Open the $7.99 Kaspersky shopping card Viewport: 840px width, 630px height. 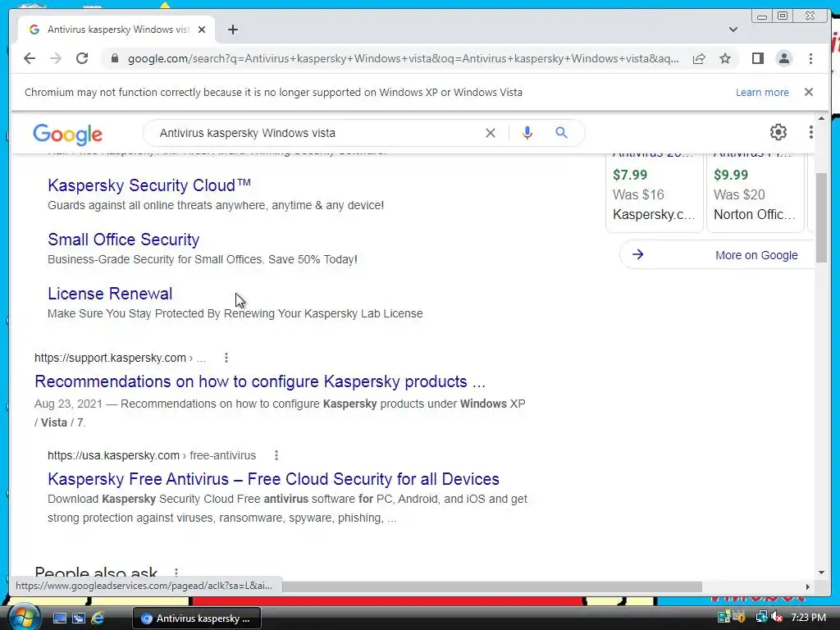654,193
